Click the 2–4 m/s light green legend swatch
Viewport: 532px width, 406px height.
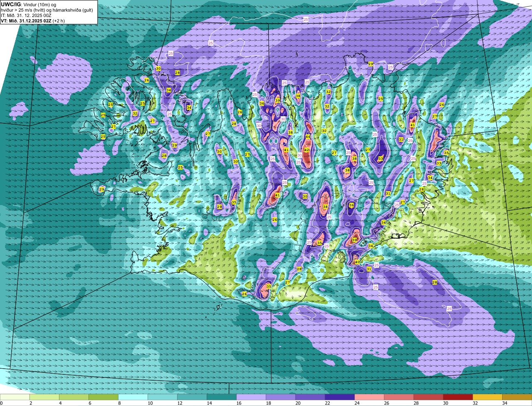(x=44, y=397)
